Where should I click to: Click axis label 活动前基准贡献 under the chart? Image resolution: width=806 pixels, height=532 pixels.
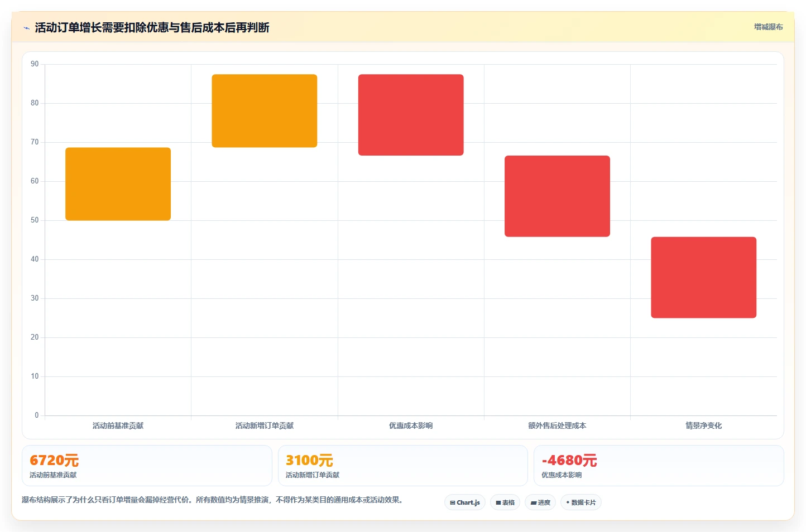click(x=118, y=425)
